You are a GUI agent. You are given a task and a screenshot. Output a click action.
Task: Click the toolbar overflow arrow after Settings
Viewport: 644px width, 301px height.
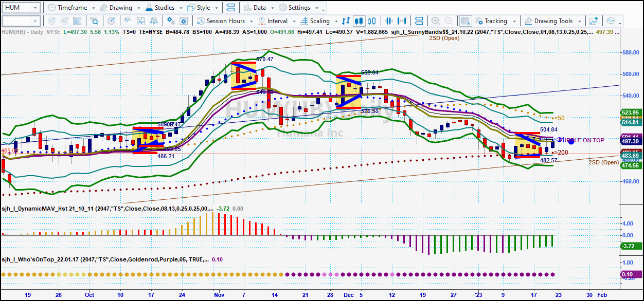[323, 10]
